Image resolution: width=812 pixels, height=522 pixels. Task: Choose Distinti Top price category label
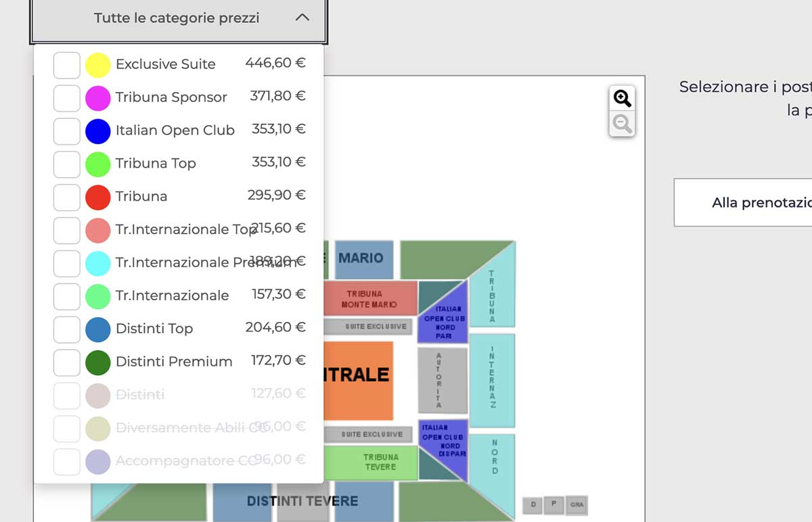[154, 329]
